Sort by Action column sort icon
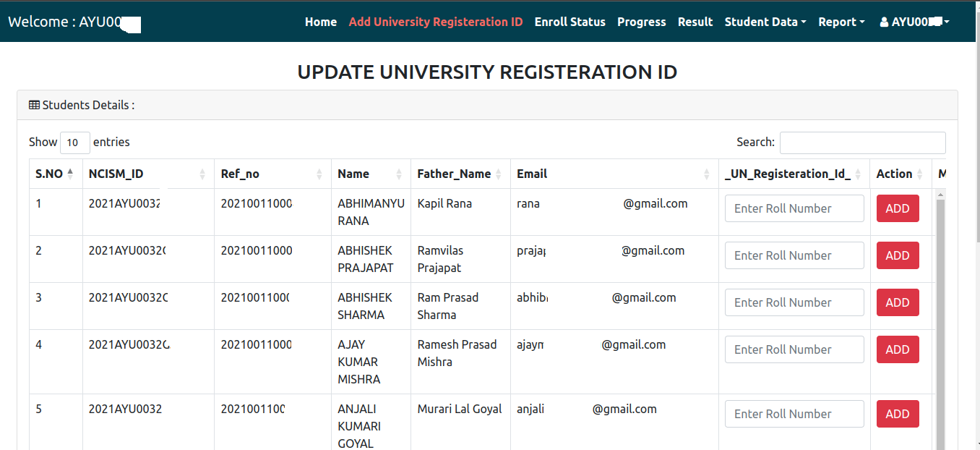Screen dimensions: 980x450 920,174
